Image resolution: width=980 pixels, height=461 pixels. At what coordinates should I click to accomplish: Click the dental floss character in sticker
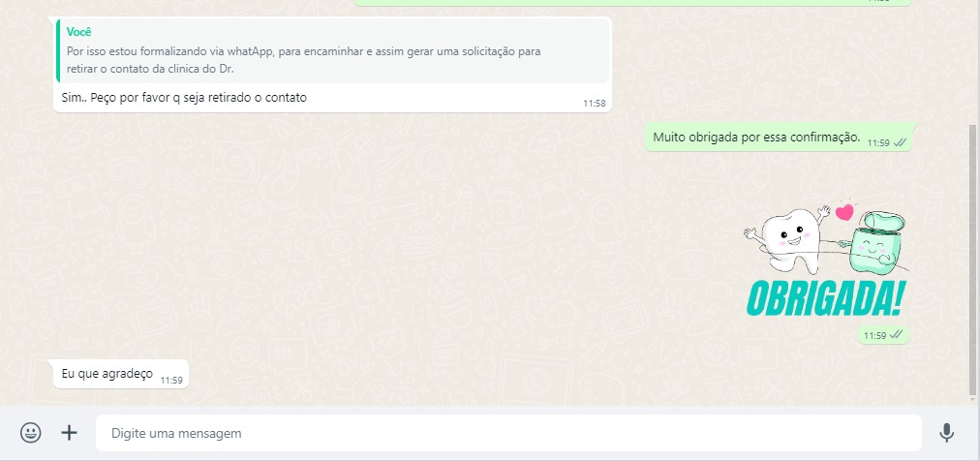click(x=875, y=245)
